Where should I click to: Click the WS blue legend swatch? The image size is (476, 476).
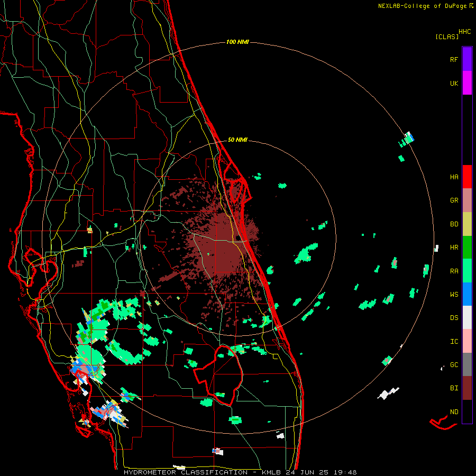pyautogui.click(x=467, y=294)
